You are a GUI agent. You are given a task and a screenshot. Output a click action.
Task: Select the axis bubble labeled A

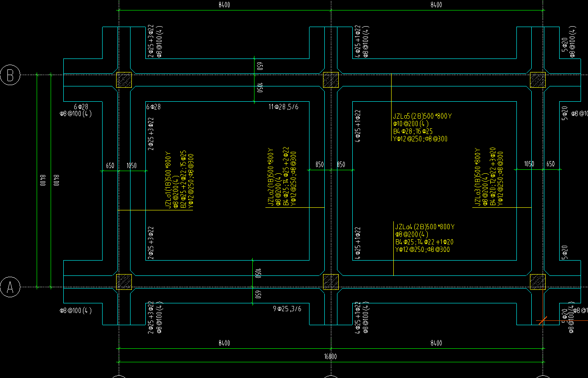pos(10,287)
